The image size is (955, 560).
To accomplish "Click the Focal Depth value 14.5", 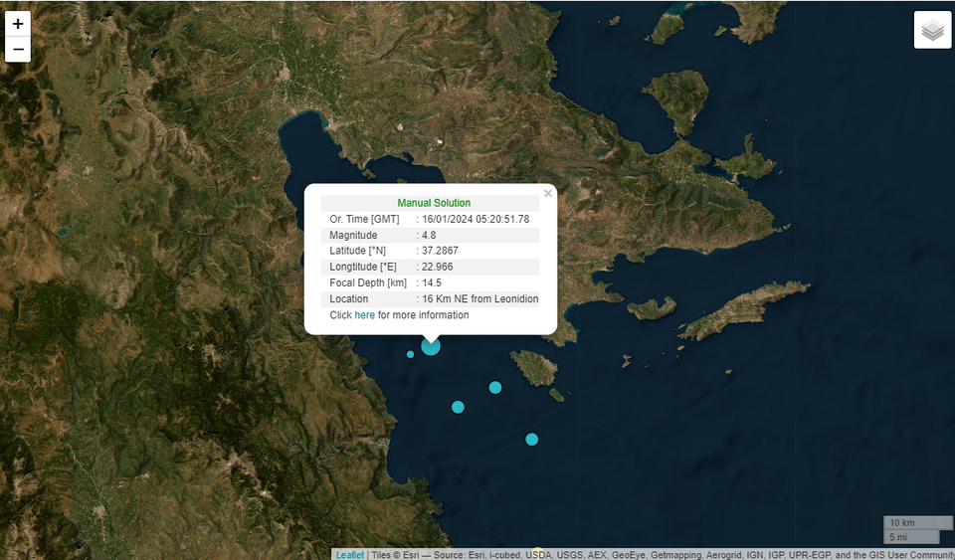I will pos(432,282).
